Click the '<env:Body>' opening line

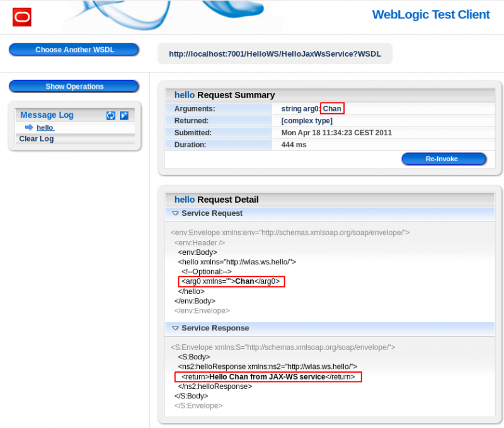197,252
